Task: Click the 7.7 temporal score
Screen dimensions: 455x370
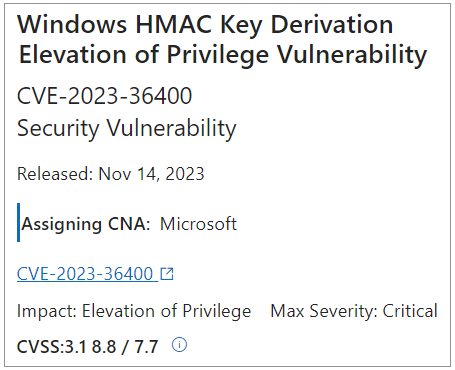Action: click(146, 346)
